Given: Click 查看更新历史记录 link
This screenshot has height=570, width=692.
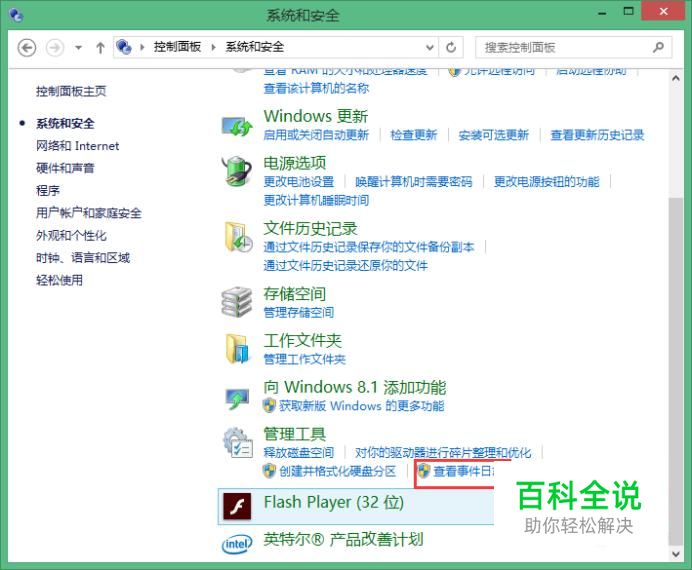Looking at the screenshot, I should click(598, 135).
